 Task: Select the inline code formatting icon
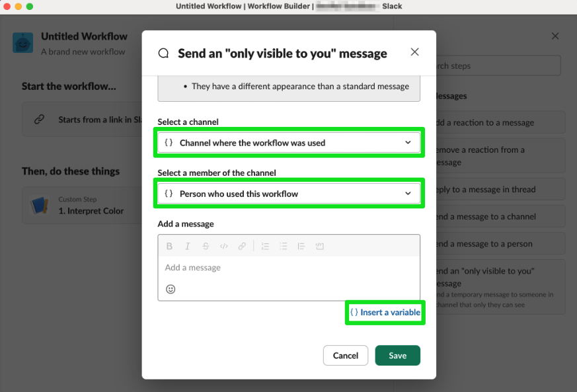224,246
